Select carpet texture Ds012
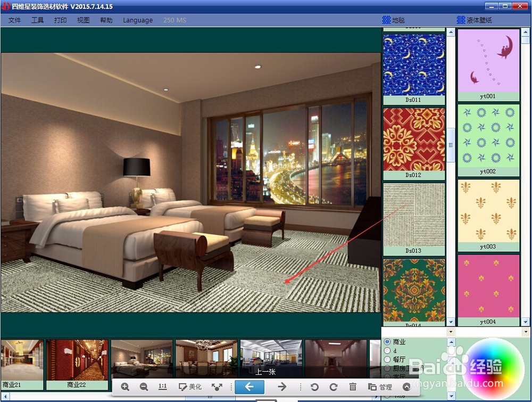This screenshot has width=532, height=402. click(x=414, y=144)
